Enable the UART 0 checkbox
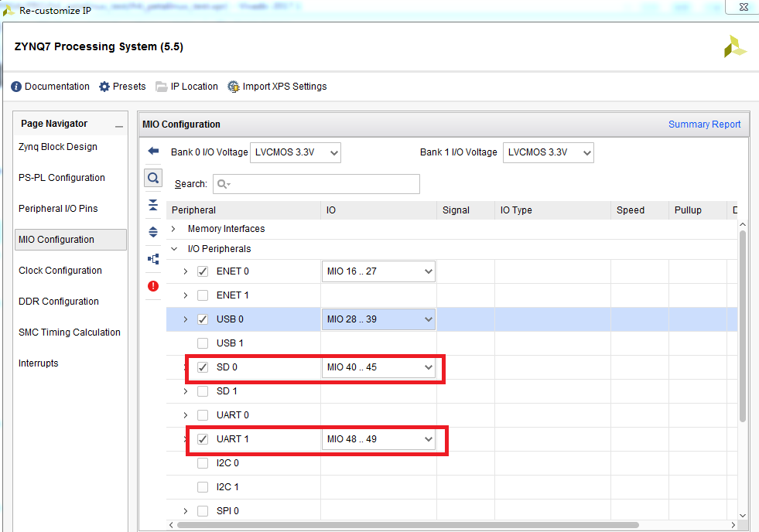The height and width of the screenshot is (532, 759). [x=203, y=415]
